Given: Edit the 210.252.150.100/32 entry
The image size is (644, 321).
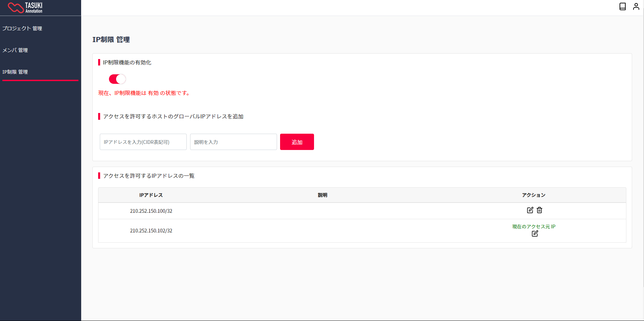Looking at the screenshot, I should [530, 210].
